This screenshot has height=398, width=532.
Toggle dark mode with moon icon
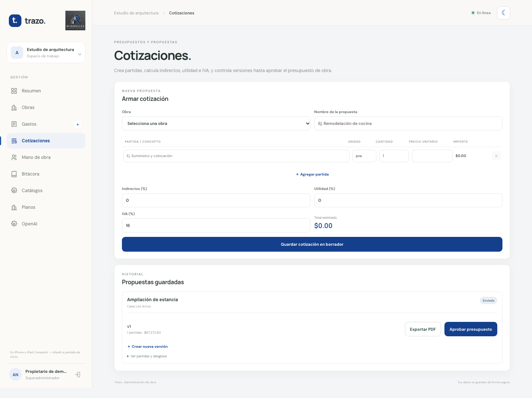click(x=504, y=13)
